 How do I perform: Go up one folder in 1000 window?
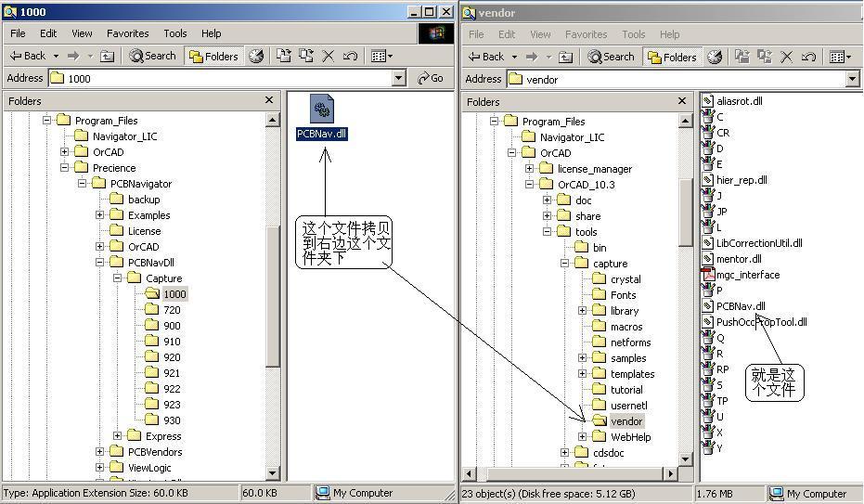pyautogui.click(x=108, y=56)
